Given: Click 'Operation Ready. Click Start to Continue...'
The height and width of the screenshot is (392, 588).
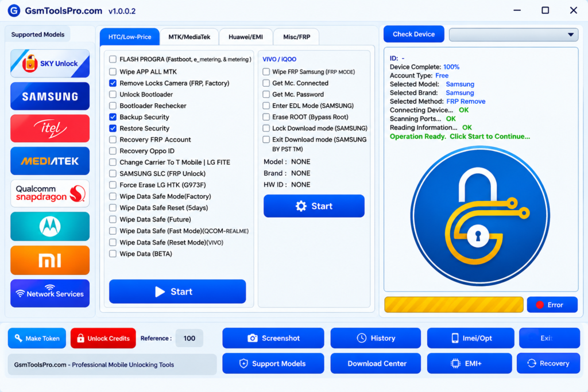Looking at the screenshot, I should pyautogui.click(x=460, y=137).
